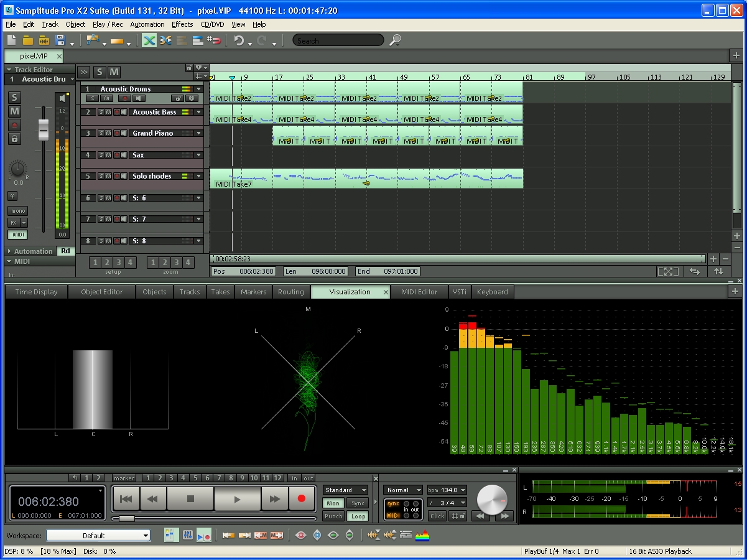747x560 pixels.
Task: Mute the Acoustic Bass track
Action: tap(108, 112)
